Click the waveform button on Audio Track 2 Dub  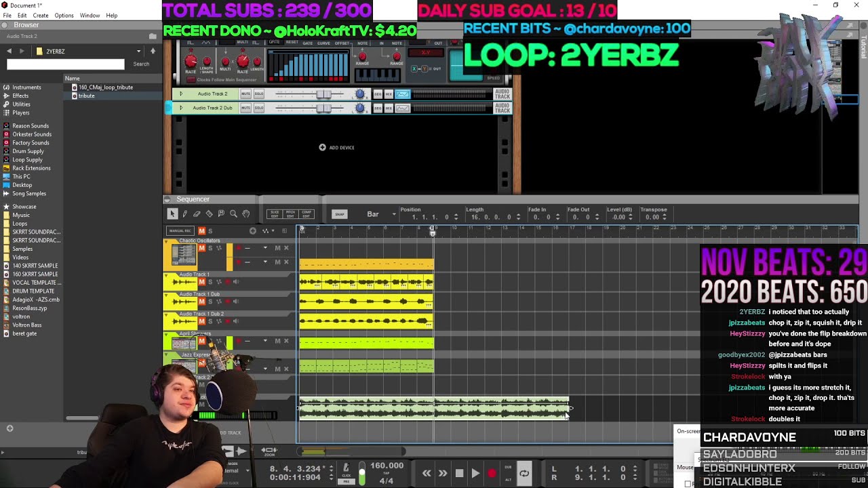(403, 108)
